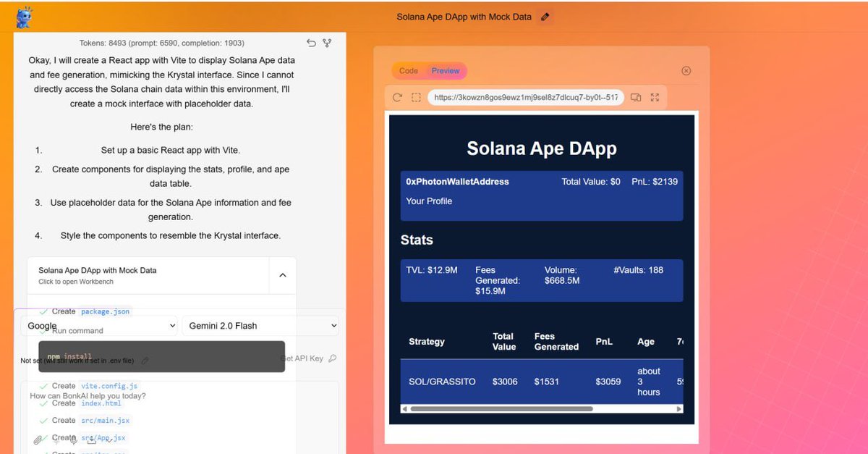
Task: Toggle the device/responsive view icon
Action: [636, 97]
